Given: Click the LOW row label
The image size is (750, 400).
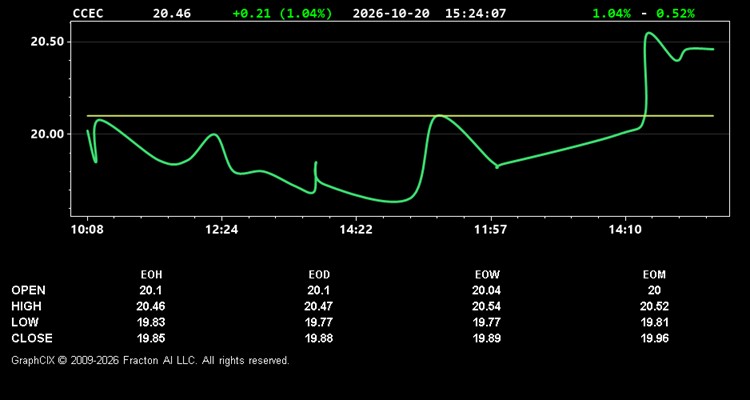Looking at the screenshot, I should [25, 322].
